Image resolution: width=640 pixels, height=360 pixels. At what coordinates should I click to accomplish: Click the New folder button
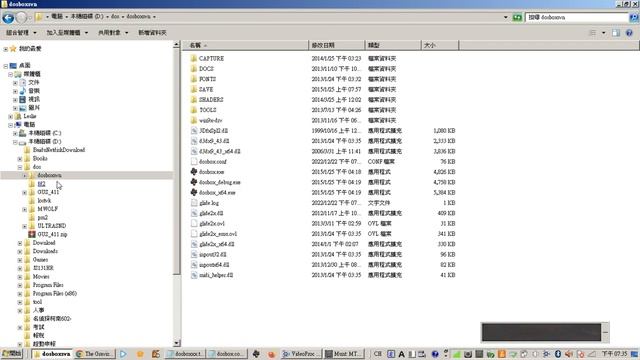tap(152, 33)
